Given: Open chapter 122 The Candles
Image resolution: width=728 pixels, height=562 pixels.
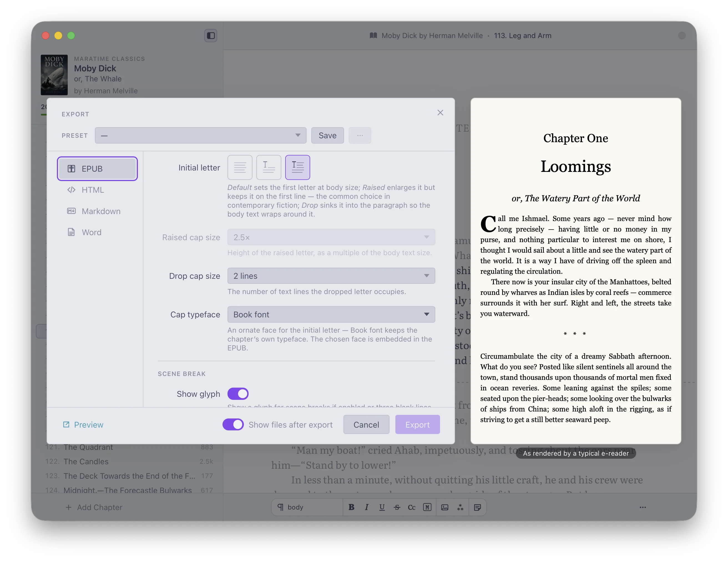Looking at the screenshot, I should [129, 461].
